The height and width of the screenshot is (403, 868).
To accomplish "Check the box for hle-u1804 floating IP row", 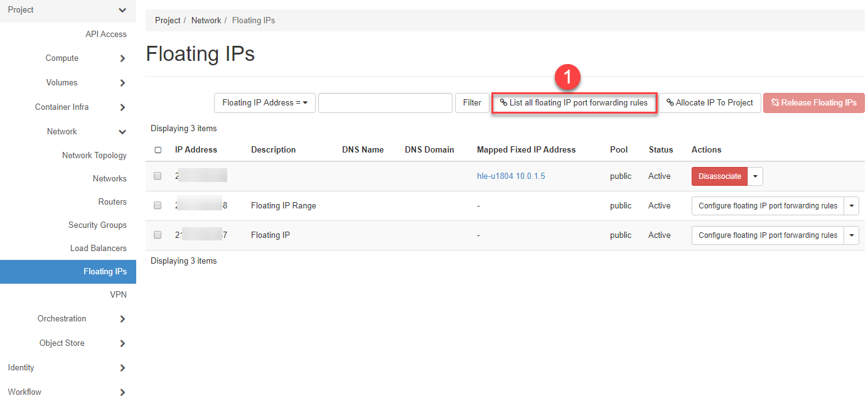I will [158, 176].
